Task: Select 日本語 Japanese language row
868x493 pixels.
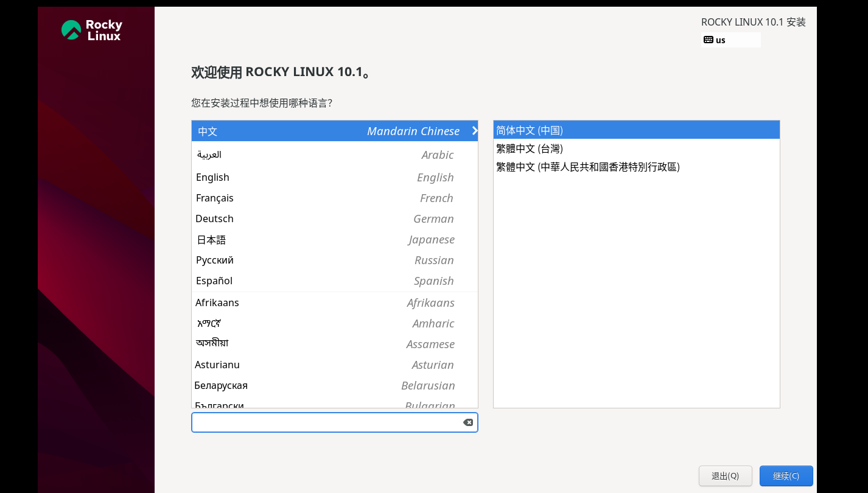Action: click(335, 239)
